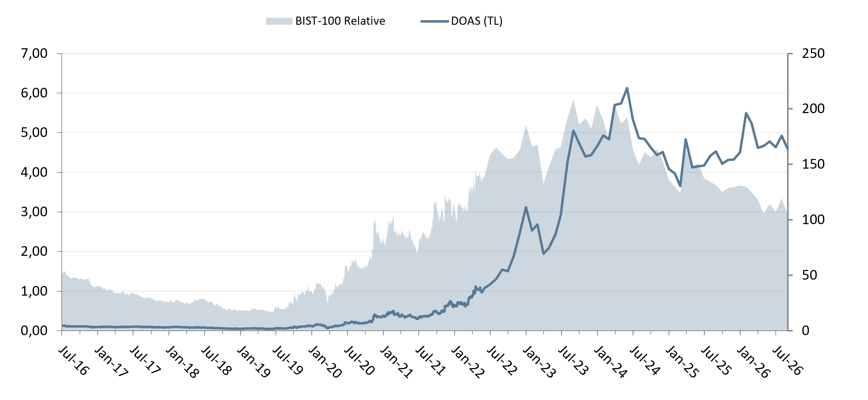Click the BIST-100 Relative legend label
Viewport: 868px width, 400px height.
tap(340, 21)
